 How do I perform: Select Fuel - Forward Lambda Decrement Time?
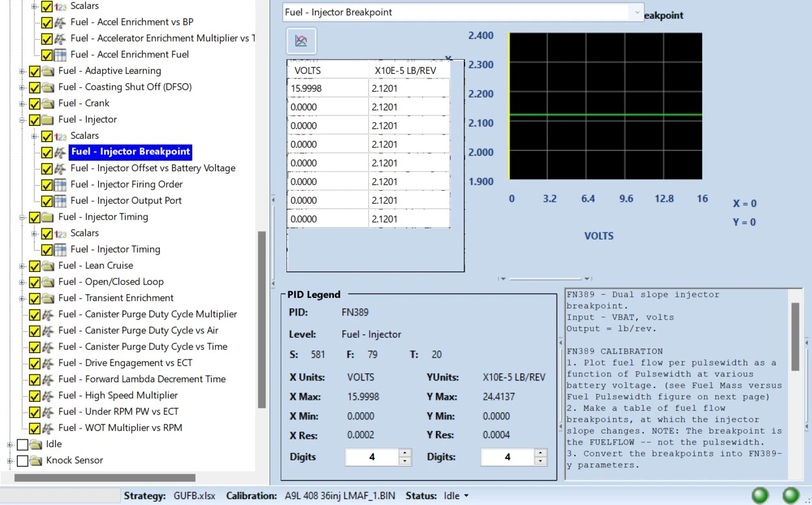(x=142, y=379)
